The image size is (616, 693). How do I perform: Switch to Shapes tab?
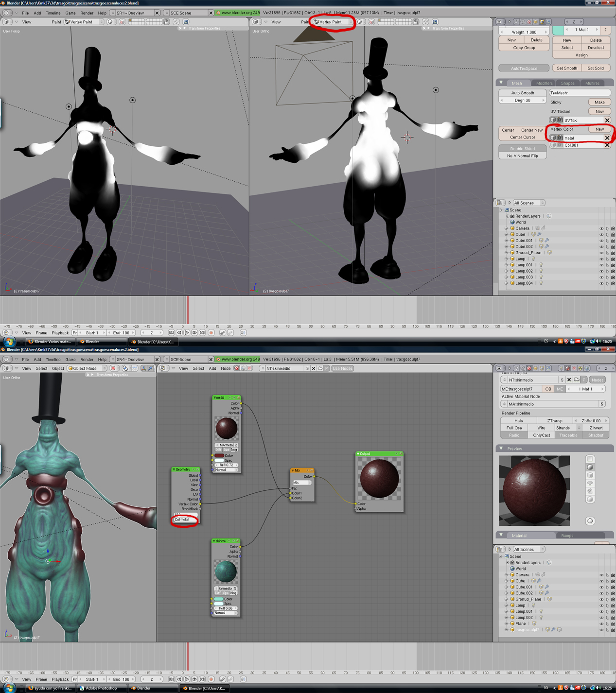[x=567, y=83]
